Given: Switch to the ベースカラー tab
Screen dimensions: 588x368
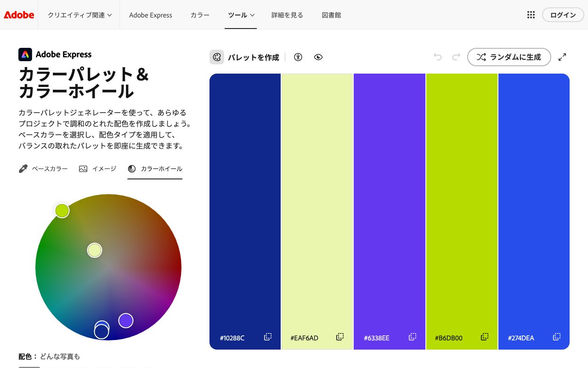Looking at the screenshot, I should pyautogui.click(x=43, y=169).
